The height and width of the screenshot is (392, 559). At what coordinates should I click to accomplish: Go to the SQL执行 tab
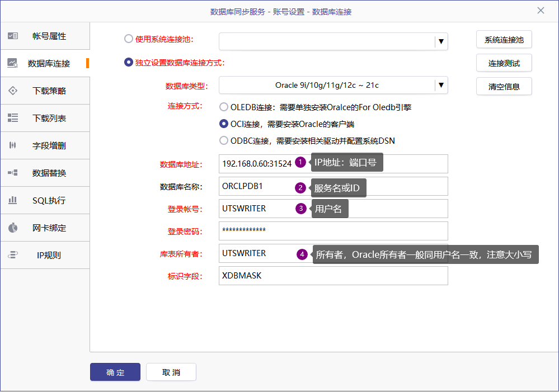pyautogui.click(x=45, y=201)
